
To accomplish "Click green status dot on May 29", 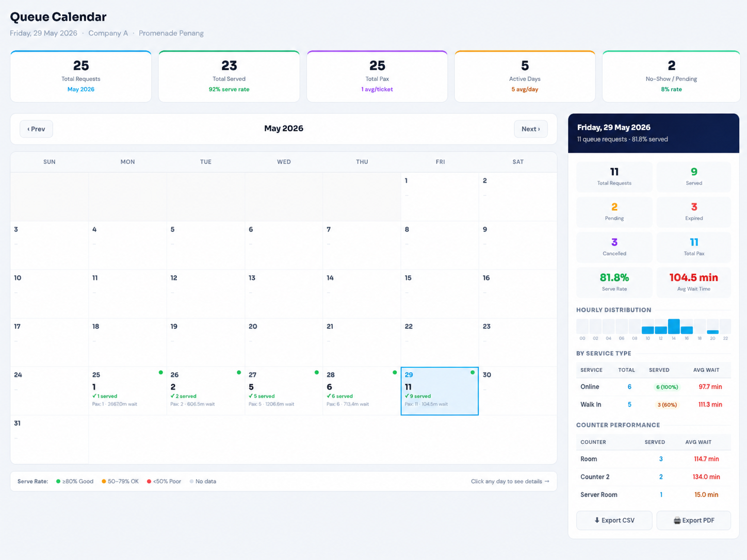I will (x=473, y=372).
